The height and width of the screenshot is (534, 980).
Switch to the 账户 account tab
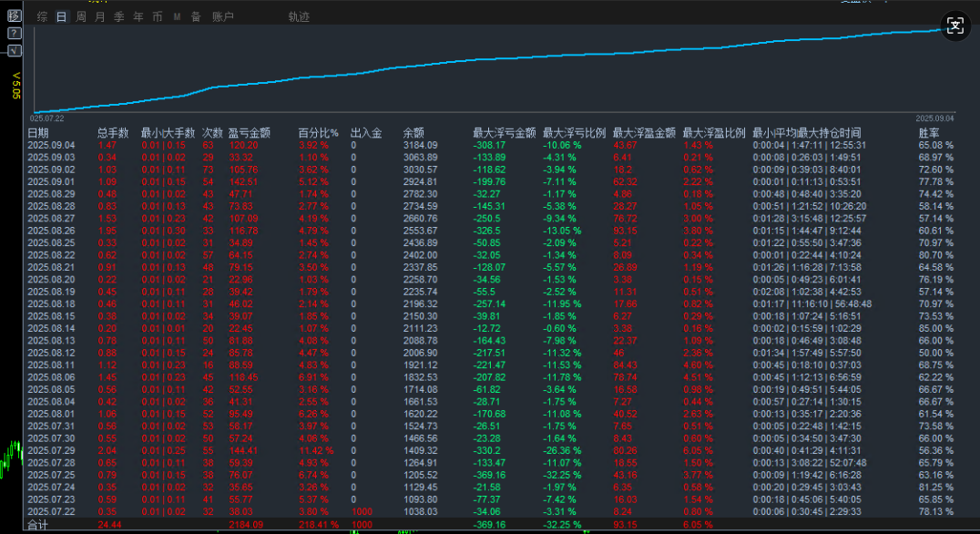coord(222,16)
